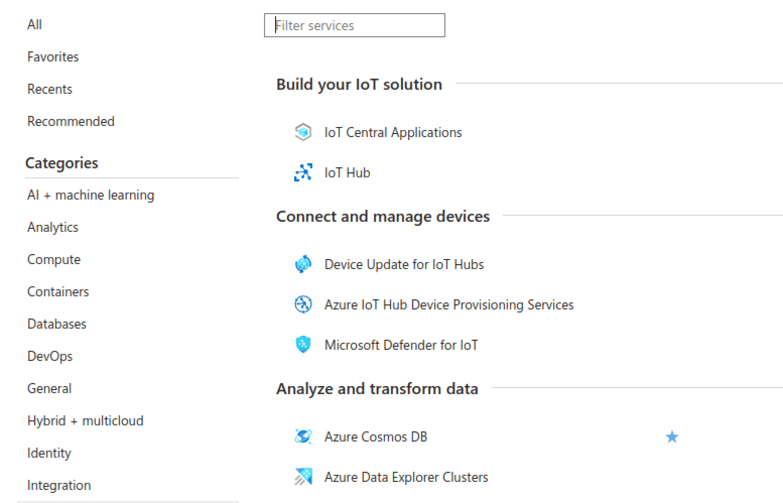Toggle the Azure Cosmos DB favorite star

[672, 437]
